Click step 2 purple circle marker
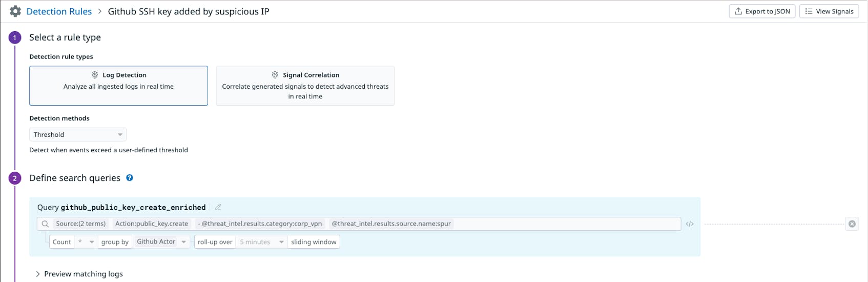The height and width of the screenshot is (282, 868). click(15, 178)
